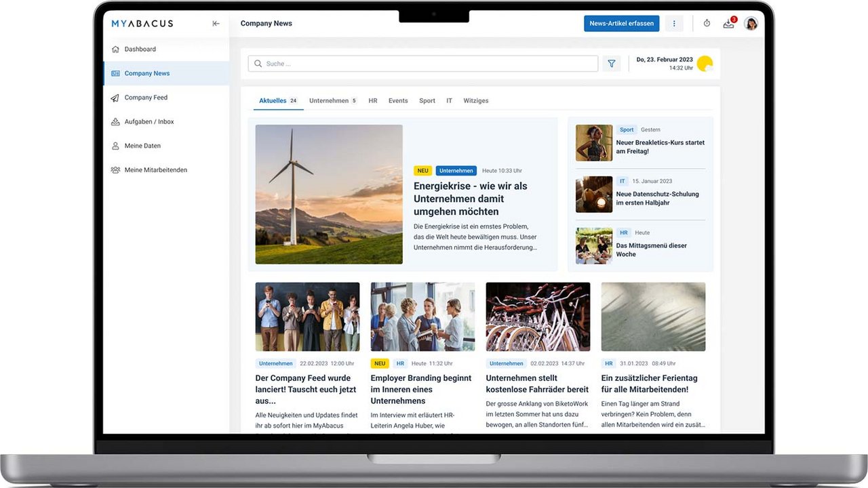Click the News-Artikel erfassen button
The height and width of the screenshot is (488, 868).
pyautogui.click(x=621, y=24)
